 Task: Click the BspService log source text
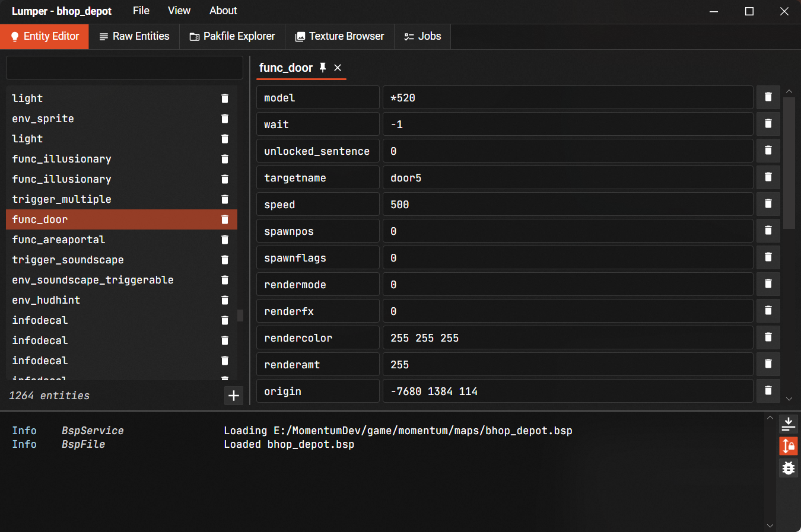[x=93, y=431]
